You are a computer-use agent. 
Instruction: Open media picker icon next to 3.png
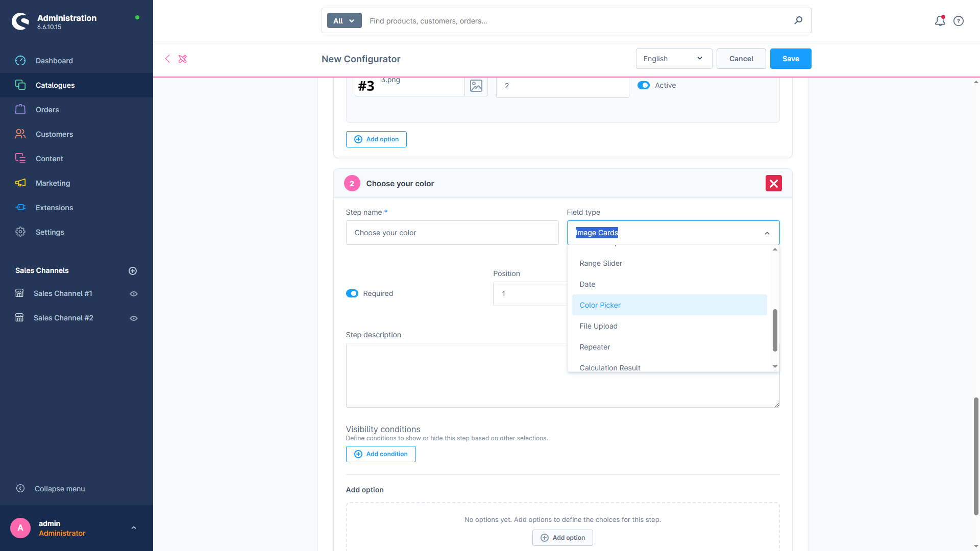click(x=476, y=86)
